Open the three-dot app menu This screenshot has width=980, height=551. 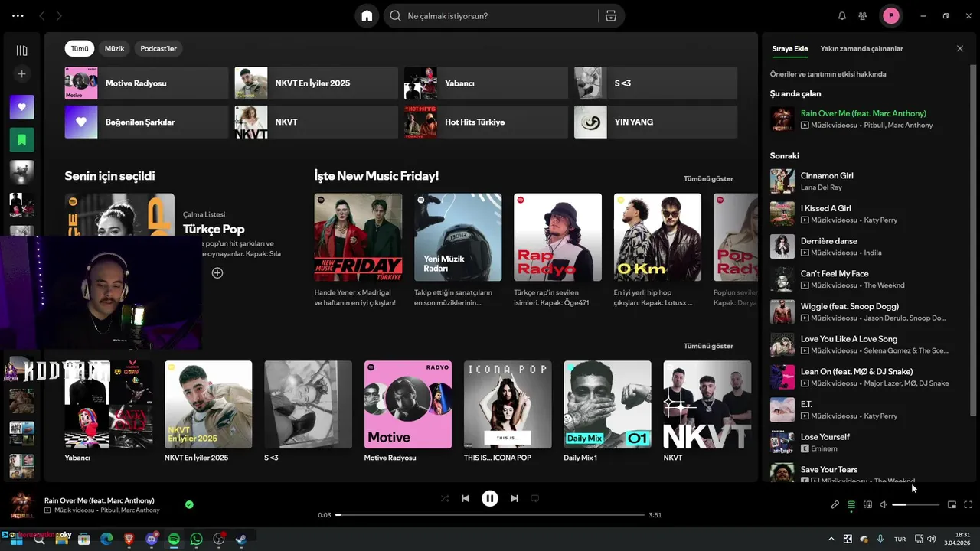click(x=18, y=15)
